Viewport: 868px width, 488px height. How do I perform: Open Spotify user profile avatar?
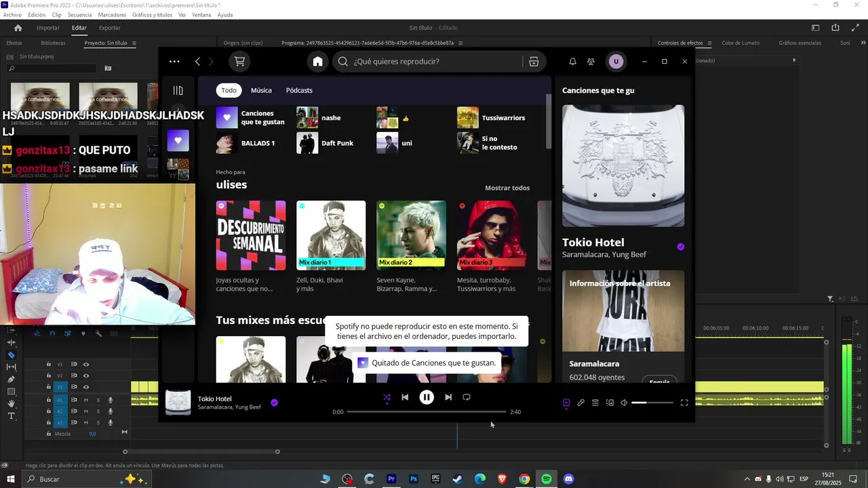pos(616,61)
